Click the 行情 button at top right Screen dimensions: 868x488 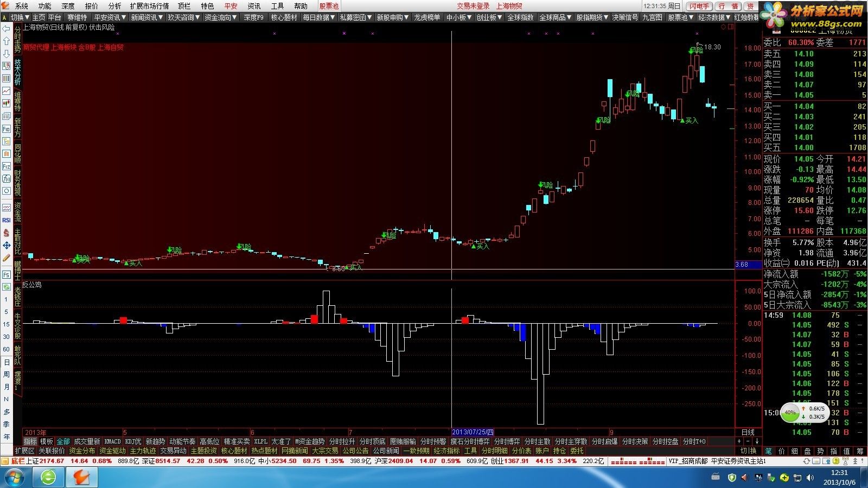click(728, 6)
